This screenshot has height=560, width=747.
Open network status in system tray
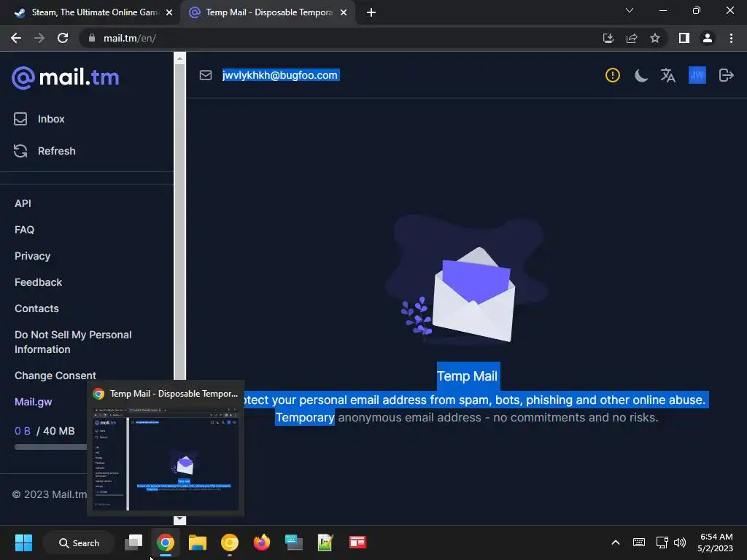[x=662, y=542]
